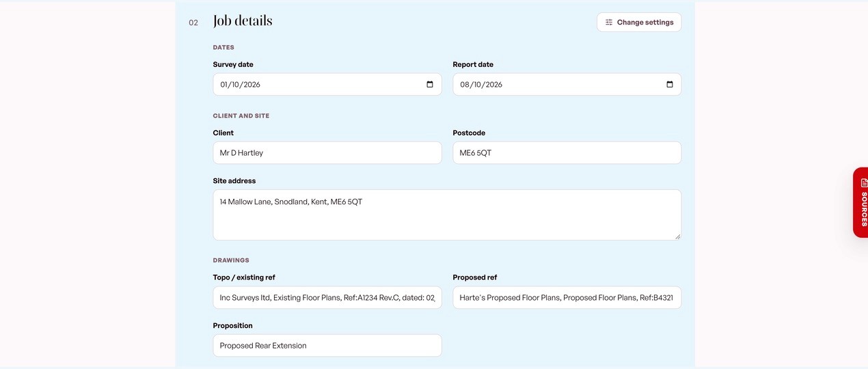
Task: Grab the Site address textarea resize handle
Action: point(677,236)
